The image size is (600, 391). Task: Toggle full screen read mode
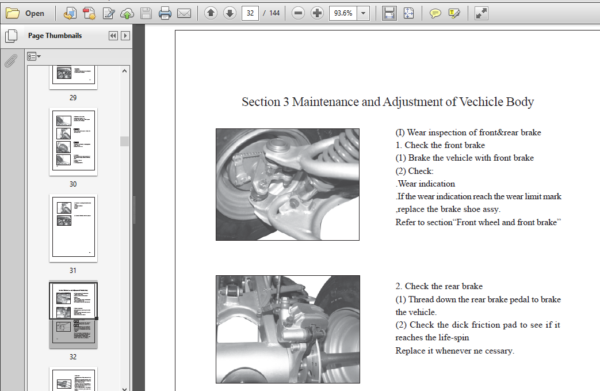(481, 13)
